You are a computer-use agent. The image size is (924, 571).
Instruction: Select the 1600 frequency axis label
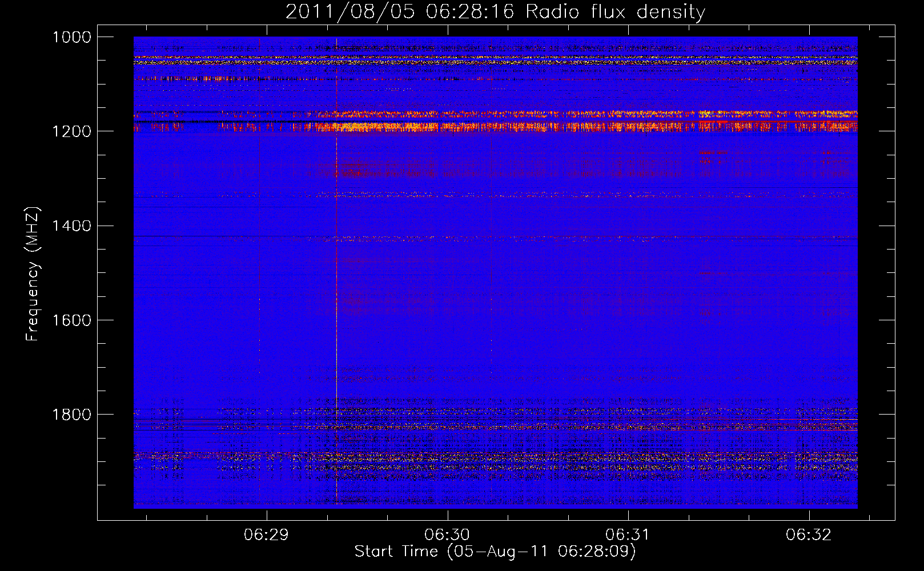click(x=72, y=320)
